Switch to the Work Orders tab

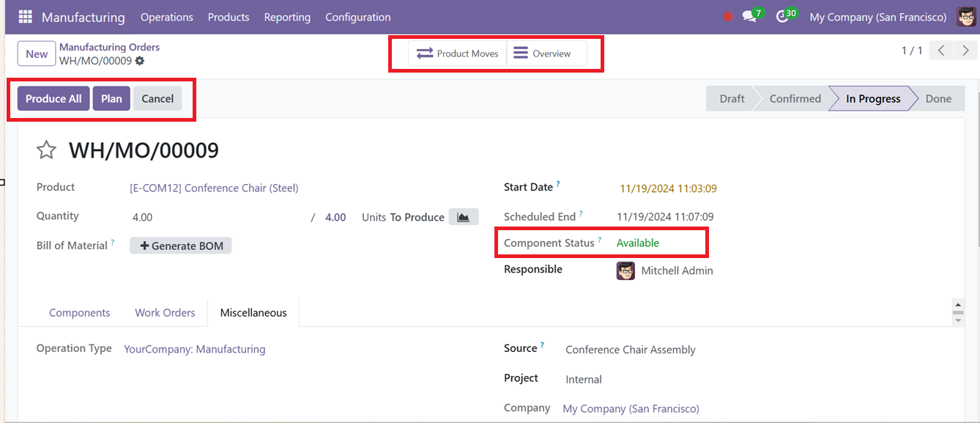pyautogui.click(x=165, y=312)
